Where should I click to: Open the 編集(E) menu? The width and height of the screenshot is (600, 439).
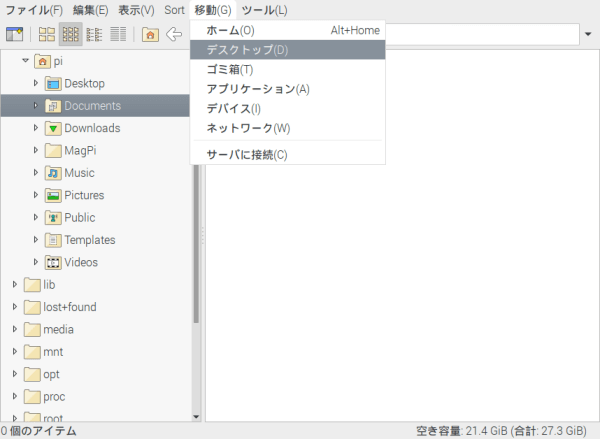tap(91, 10)
